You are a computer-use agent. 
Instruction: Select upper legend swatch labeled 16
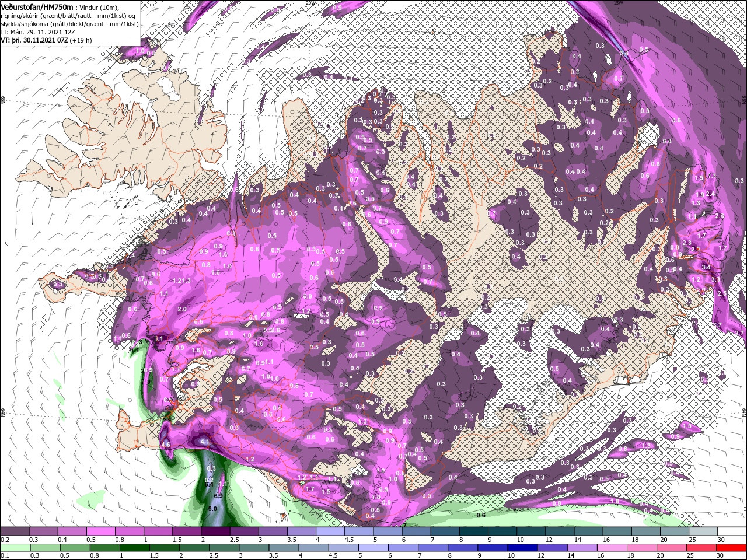[x=617, y=531]
